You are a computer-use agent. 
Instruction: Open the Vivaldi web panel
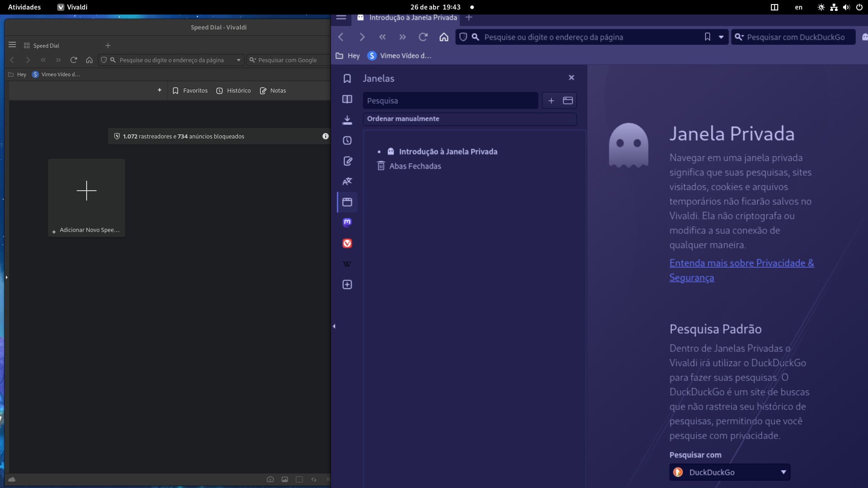click(x=347, y=243)
